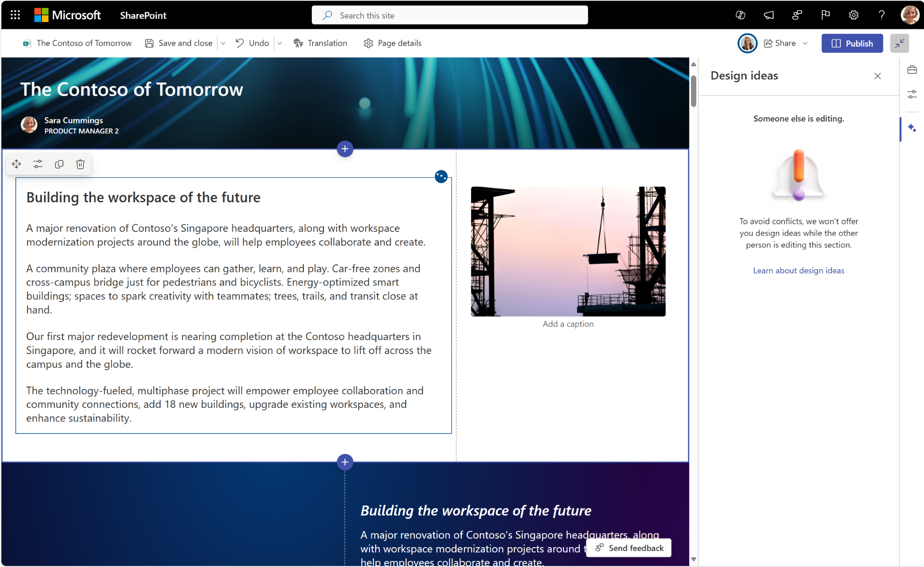This screenshot has width=924, height=567.
Task: Click the Add a caption input field
Action: 568,324
